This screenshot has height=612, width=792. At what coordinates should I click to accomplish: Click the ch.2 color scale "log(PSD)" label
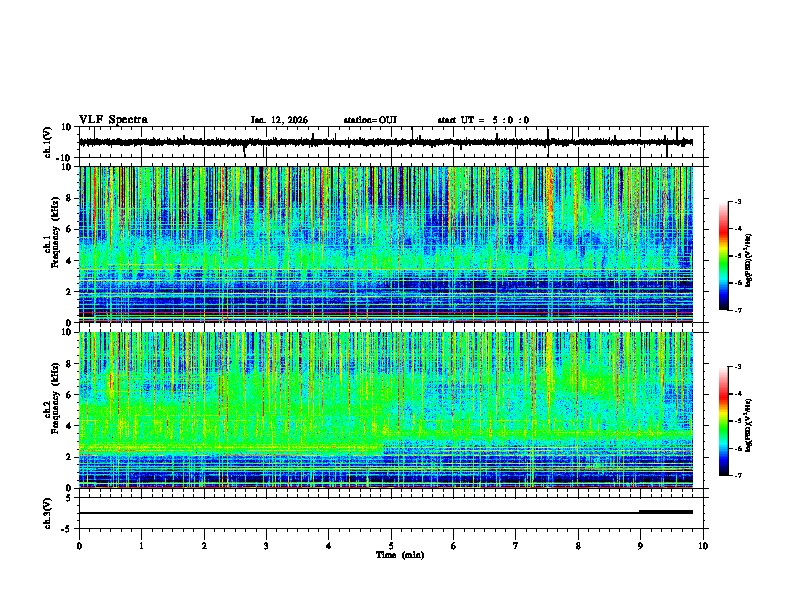(x=749, y=425)
